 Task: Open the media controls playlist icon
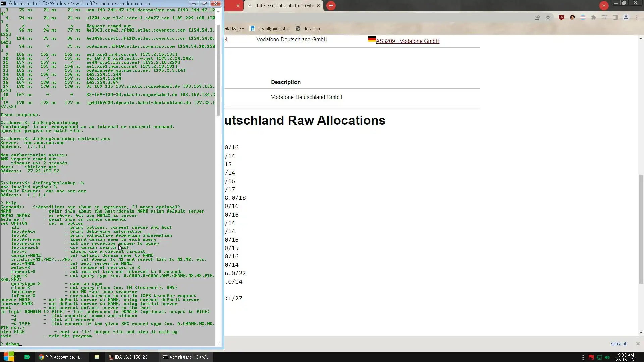pos(604,17)
